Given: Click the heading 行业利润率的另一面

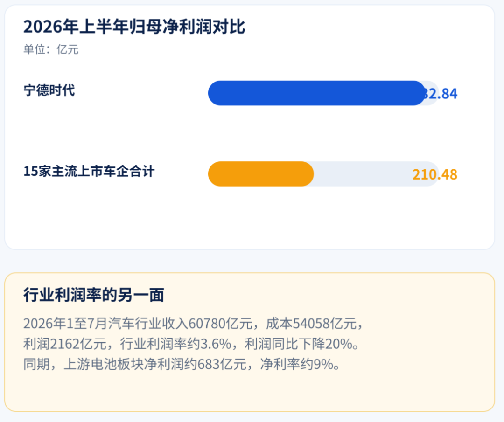Looking at the screenshot, I should click(94, 295).
